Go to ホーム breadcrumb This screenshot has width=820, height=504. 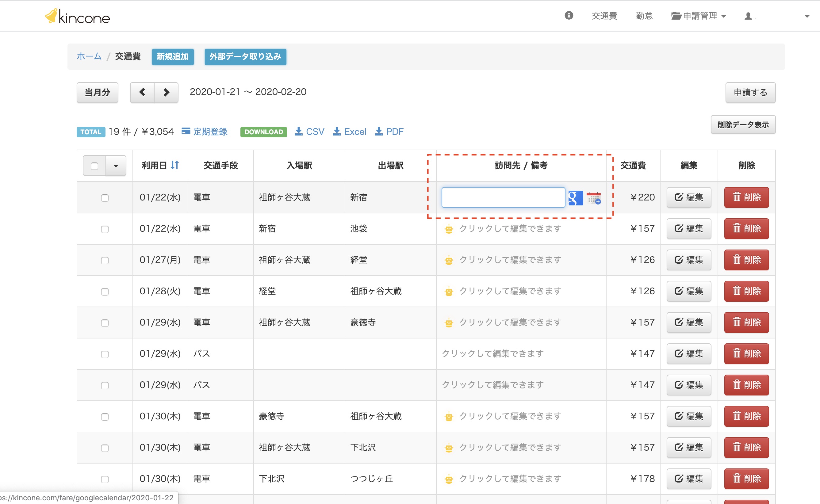pyautogui.click(x=89, y=56)
